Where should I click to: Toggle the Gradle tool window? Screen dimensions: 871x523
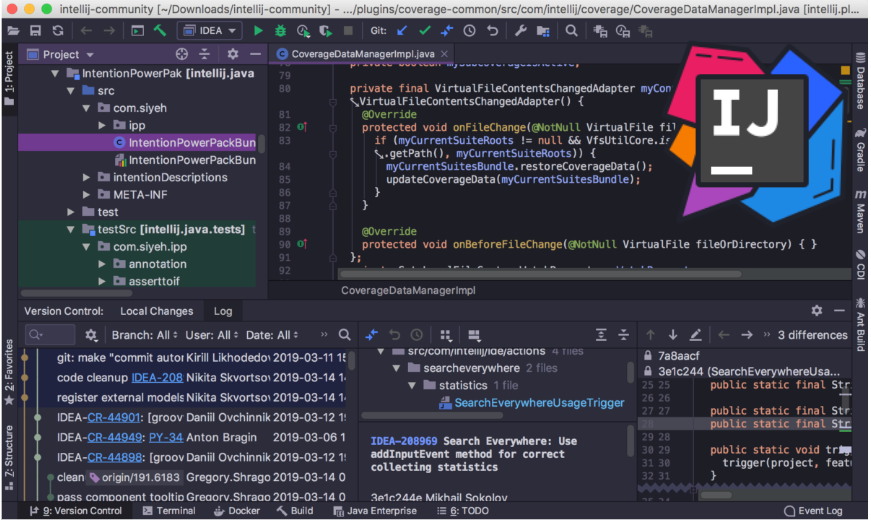pos(860,150)
